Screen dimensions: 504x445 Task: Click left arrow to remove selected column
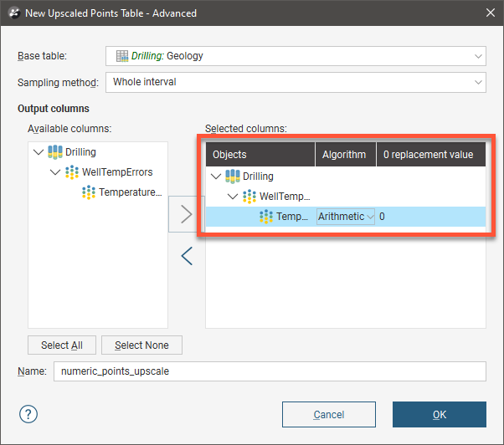pyautogui.click(x=187, y=256)
